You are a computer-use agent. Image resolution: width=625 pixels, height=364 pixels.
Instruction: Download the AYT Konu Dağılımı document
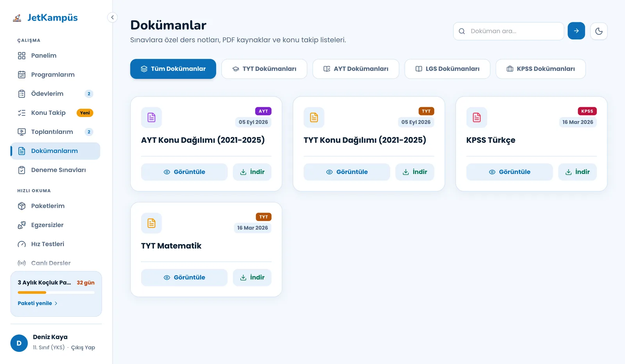252,172
